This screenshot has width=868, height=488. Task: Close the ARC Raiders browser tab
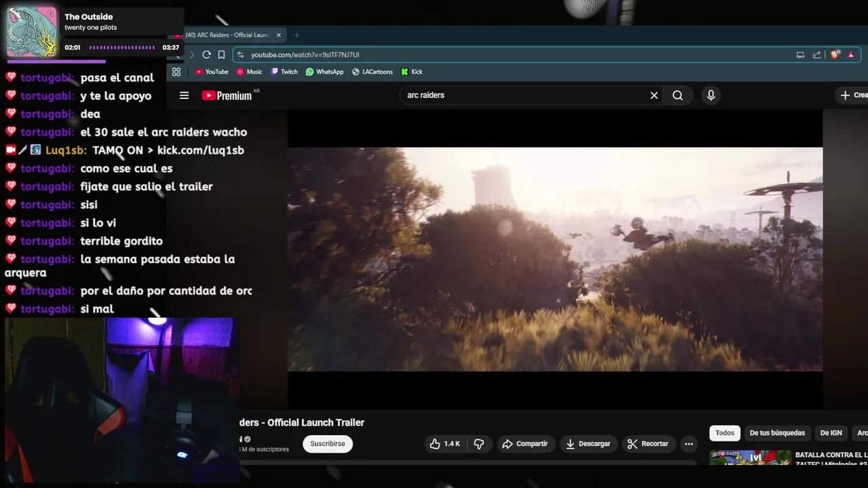coord(279,35)
